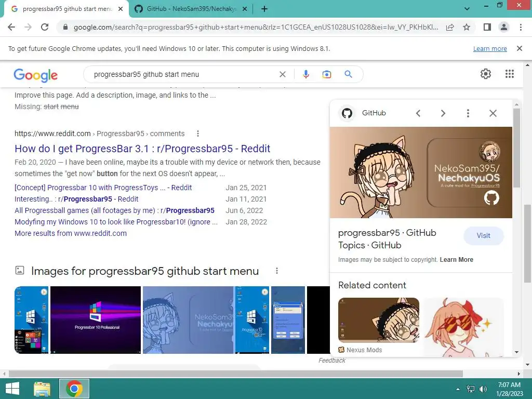The width and height of the screenshot is (532, 399).
Task: Open the tab search dropdown arrow
Action: point(467,9)
